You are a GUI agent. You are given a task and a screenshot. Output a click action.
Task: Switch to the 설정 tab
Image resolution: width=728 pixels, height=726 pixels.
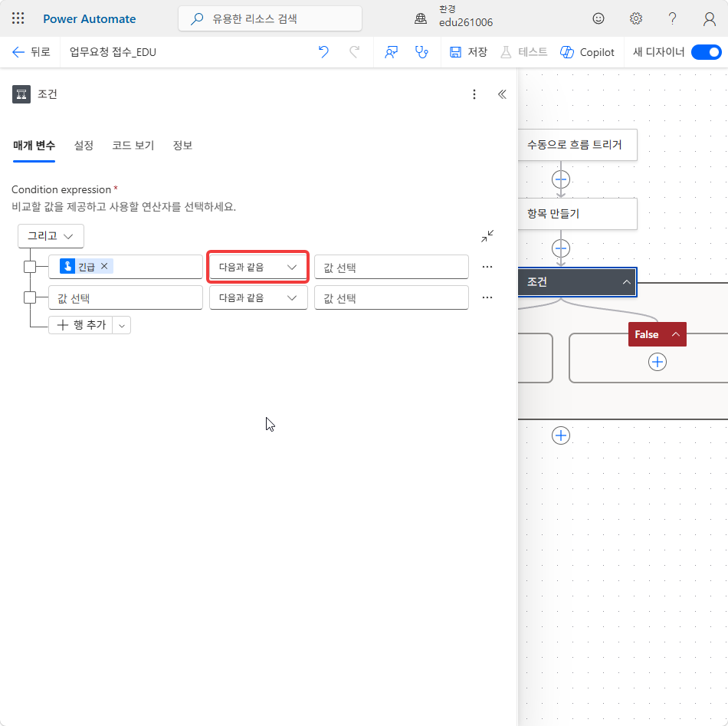point(84,146)
